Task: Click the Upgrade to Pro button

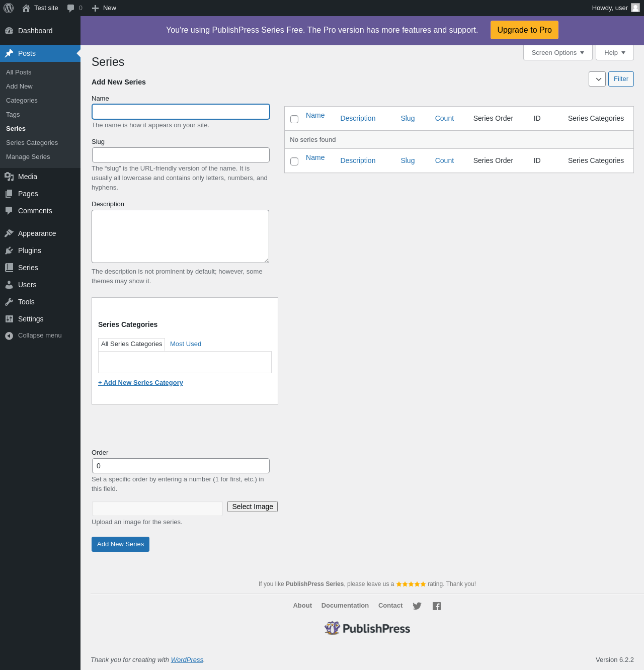Action: tap(524, 30)
